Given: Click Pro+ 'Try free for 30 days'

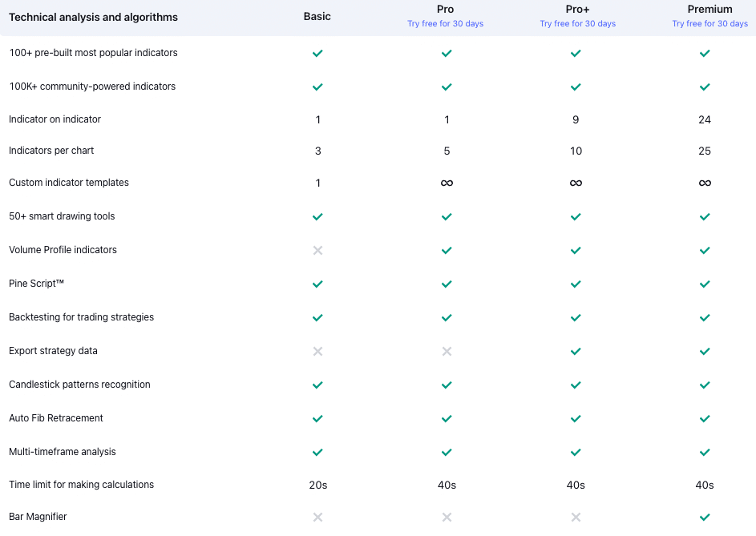Looking at the screenshot, I should pos(577,24).
